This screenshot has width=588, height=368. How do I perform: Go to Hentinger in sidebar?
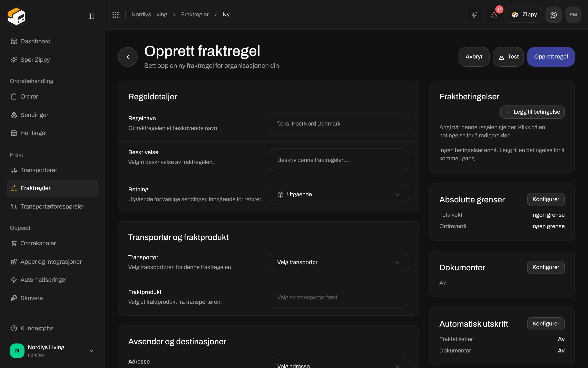(52, 133)
